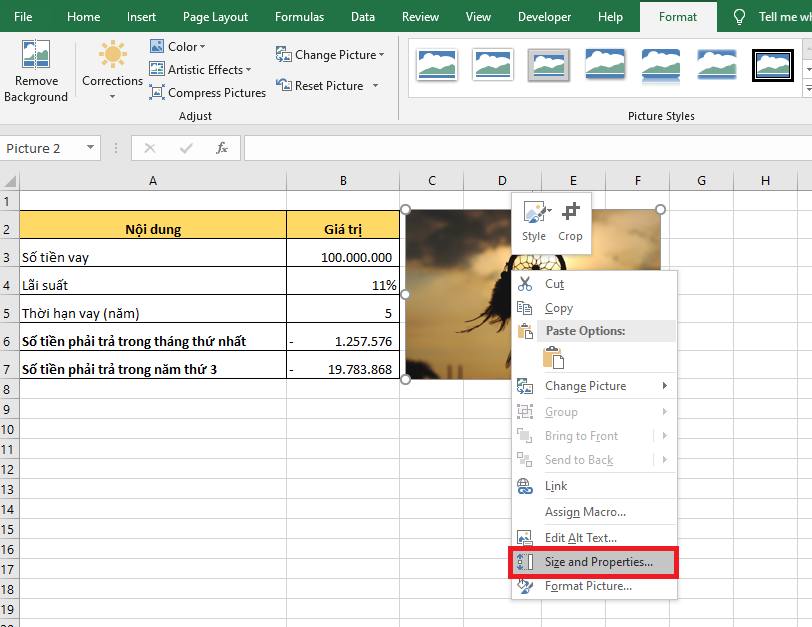The width and height of the screenshot is (812, 627).
Task: Click inside the formula bar input
Action: pyautogui.click(x=520, y=148)
